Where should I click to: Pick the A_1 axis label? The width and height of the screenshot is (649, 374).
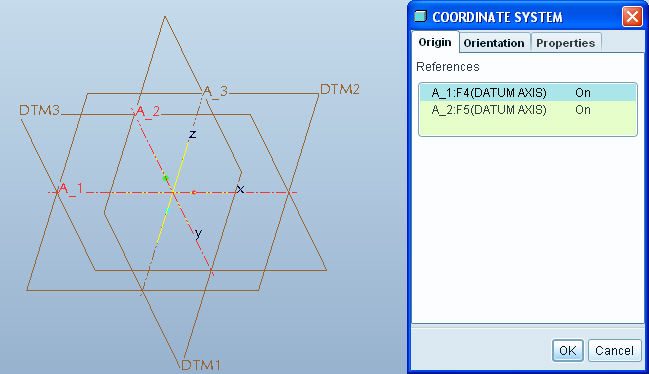71,189
